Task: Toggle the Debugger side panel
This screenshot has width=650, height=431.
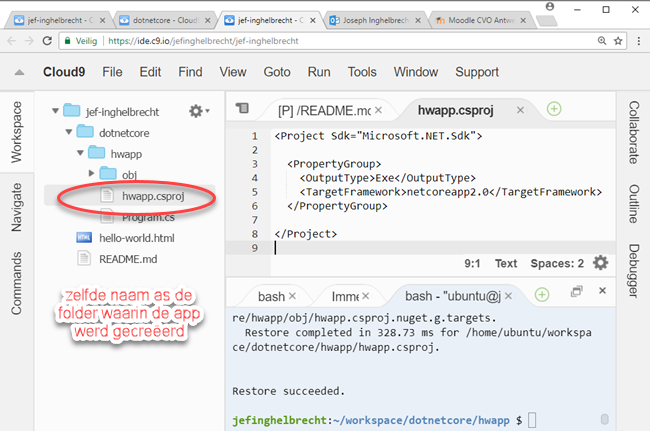Action: [633, 271]
